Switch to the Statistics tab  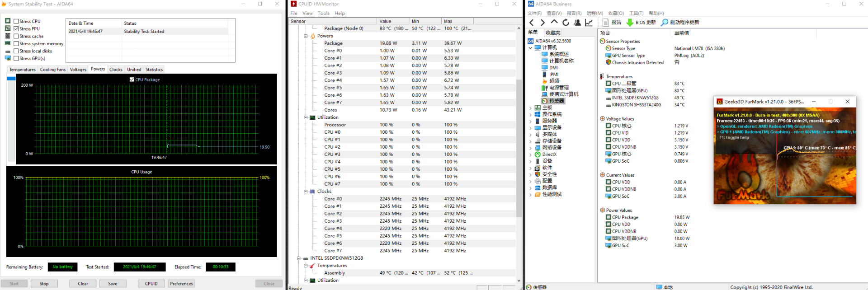[x=154, y=70]
